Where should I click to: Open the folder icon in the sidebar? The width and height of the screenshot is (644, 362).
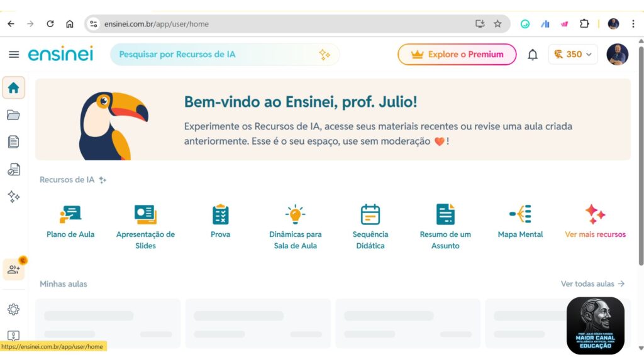click(13, 115)
